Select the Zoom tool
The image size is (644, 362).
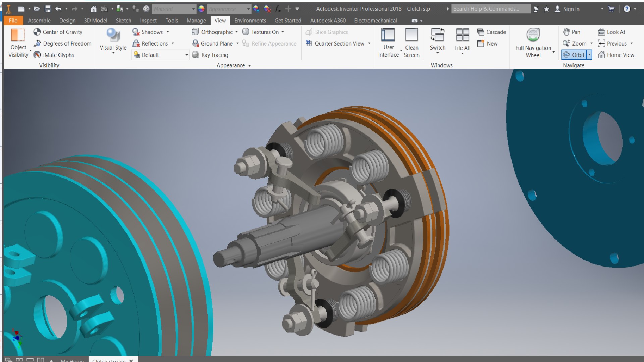(x=575, y=44)
